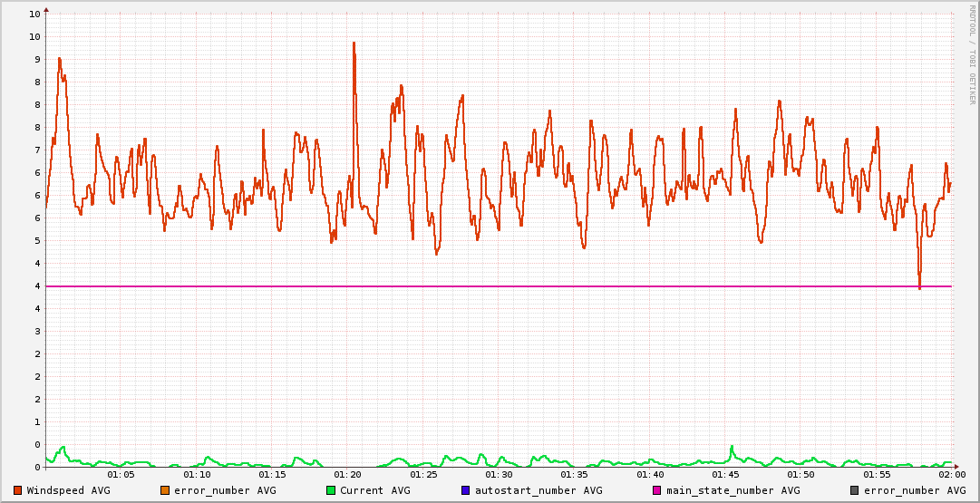The image size is (980, 503).
Task: Click the arrow at top of y-axis
Action: [45, 10]
